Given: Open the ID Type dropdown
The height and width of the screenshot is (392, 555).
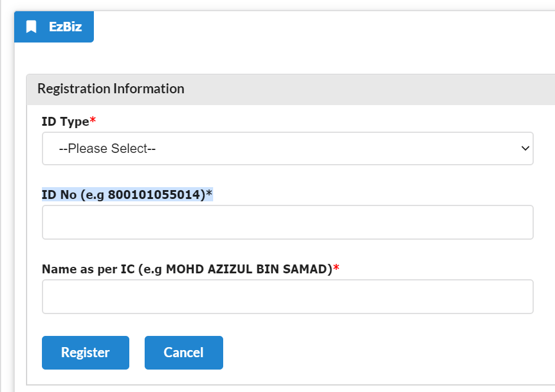Looking at the screenshot, I should 288,148.
